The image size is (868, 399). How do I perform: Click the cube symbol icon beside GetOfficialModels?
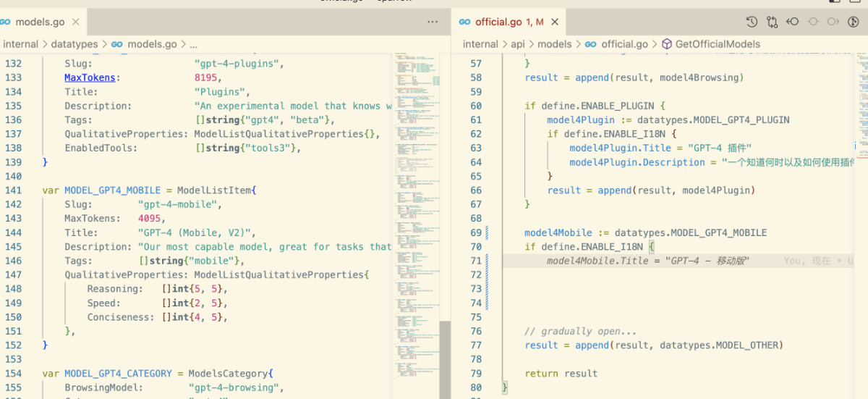[667, 44]
